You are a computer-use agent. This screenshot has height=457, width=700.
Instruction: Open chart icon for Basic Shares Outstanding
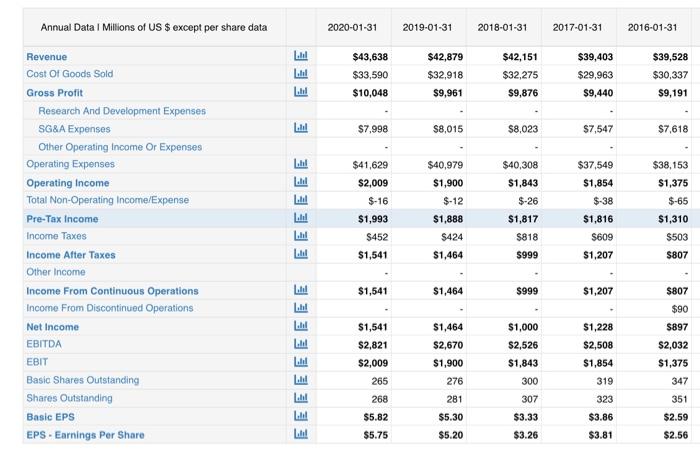[x=301, y=380]
